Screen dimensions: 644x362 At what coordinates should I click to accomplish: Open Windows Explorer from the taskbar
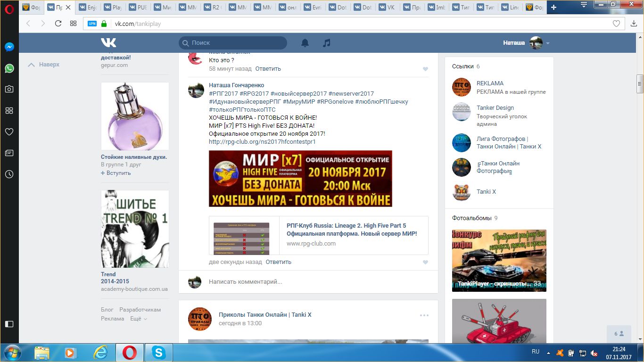[x=42, y=353]
